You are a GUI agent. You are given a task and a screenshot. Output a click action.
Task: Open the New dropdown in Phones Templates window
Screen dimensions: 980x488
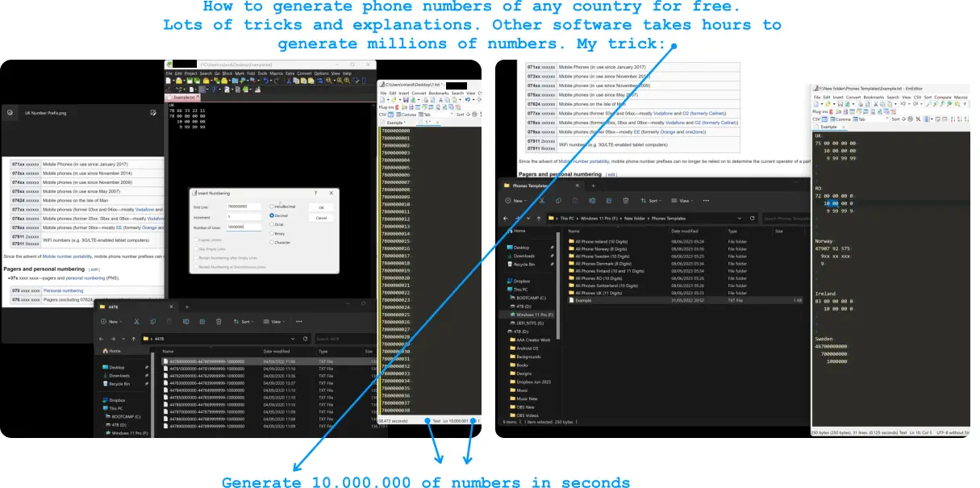517,200
